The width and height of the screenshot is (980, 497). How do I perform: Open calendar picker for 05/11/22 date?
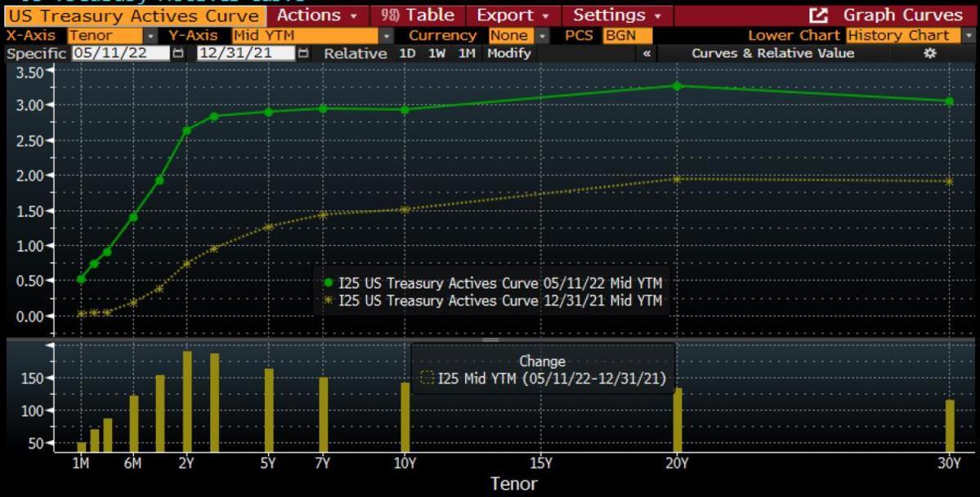coord(179,53)
